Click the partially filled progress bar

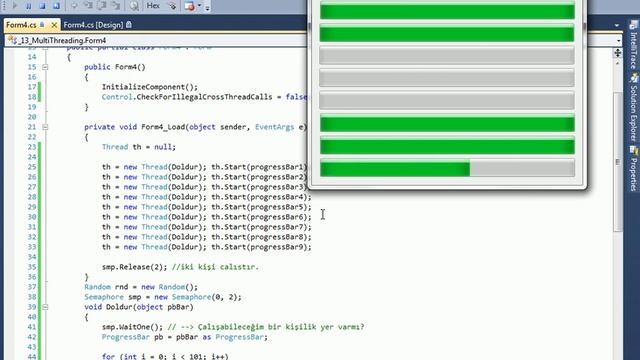tap(447, 169)
